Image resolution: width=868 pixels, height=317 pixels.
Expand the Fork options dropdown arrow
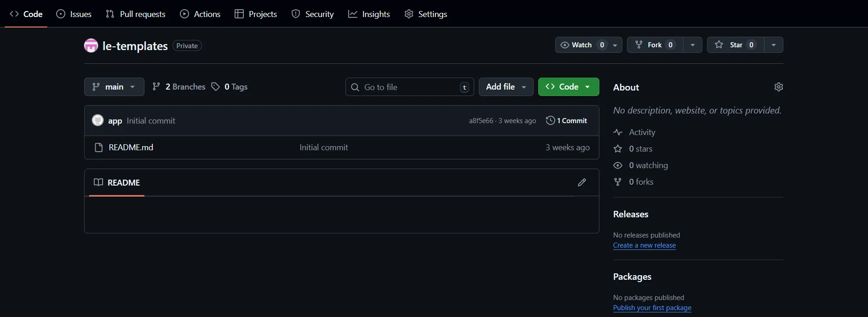point(693,45)
